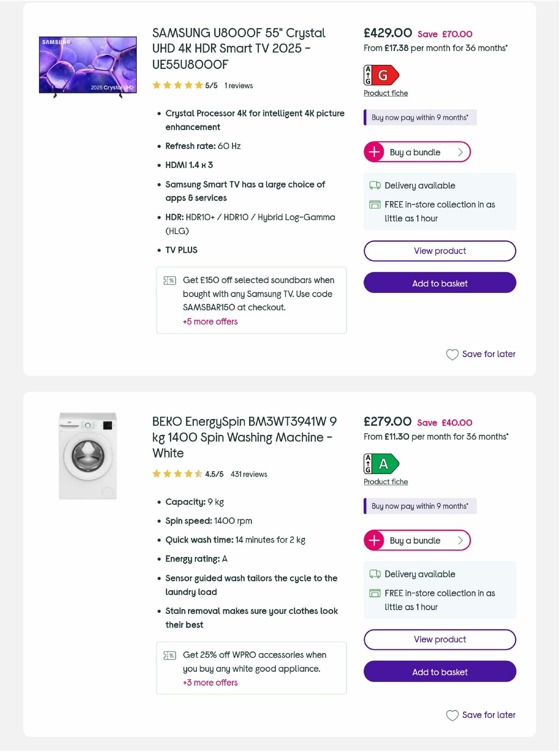Click the heart icon below the Beko listing
This screenshot has width=560, height=752.
point(452,715)
